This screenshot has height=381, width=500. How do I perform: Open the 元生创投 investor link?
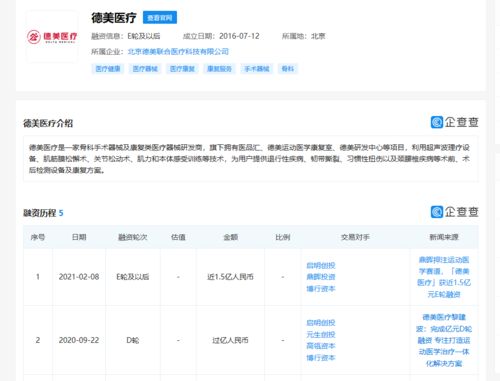tap(321, 334)
